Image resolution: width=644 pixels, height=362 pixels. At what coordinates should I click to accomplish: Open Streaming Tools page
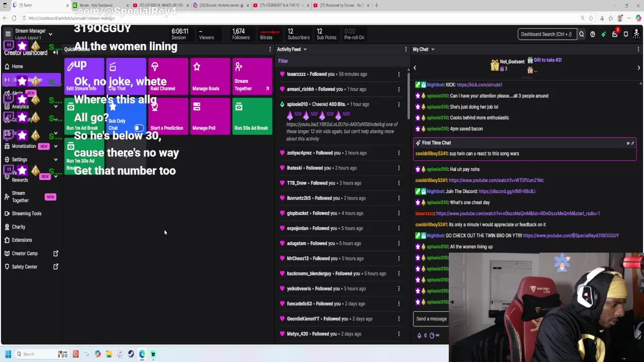tap(31, 214)
